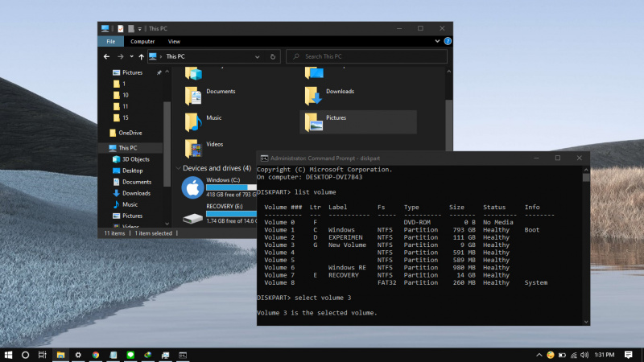Click navigation pane vertical scrollbar

pyautogui.click(x=167, y=144)
